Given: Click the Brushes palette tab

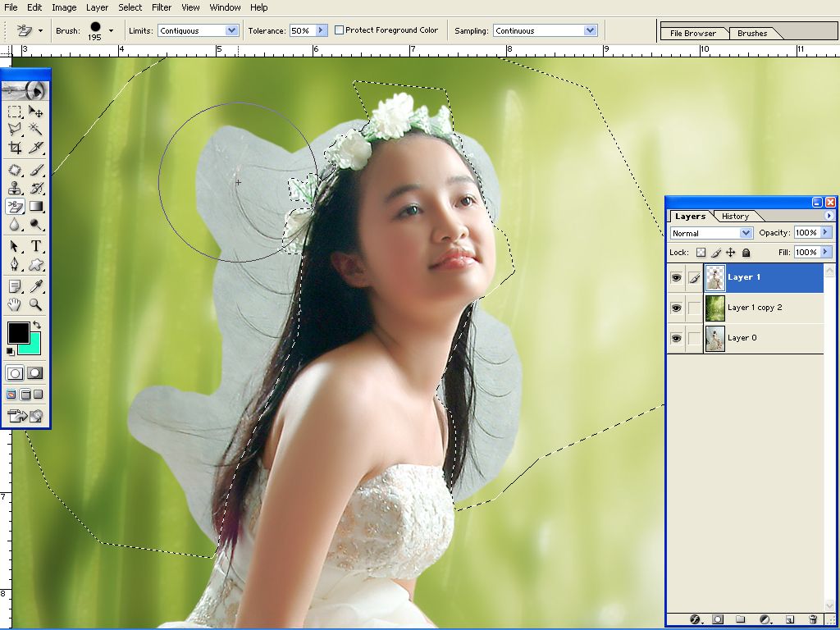Looking at the screenshot, I should tap(752, 34).
